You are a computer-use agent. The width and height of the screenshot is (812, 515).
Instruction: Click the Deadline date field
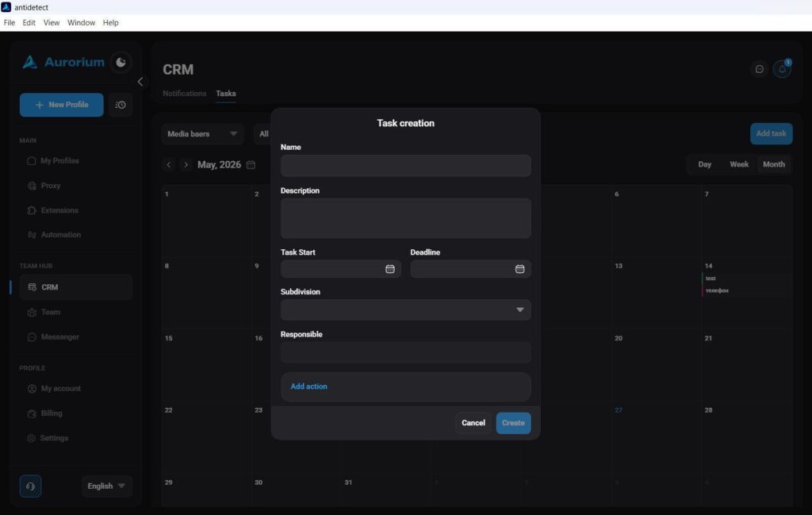pos(470,269)
